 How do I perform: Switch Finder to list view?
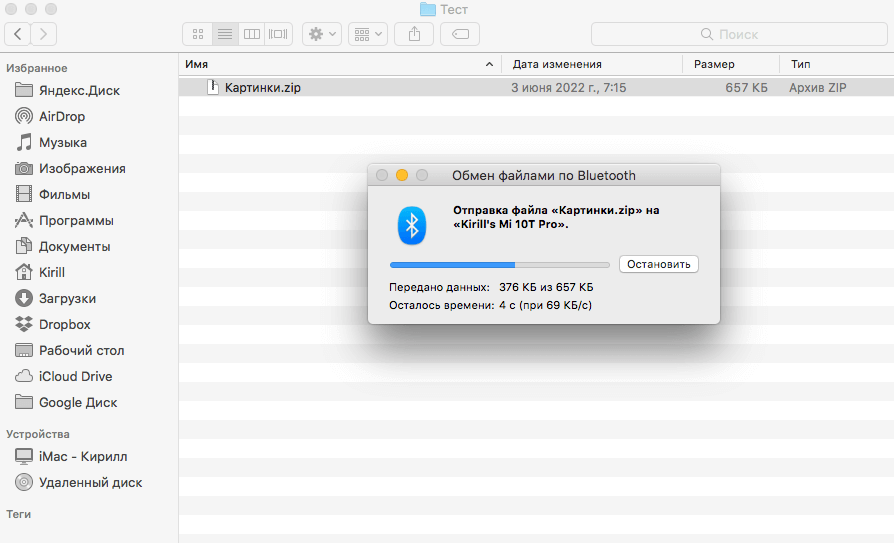coord(225,34)
